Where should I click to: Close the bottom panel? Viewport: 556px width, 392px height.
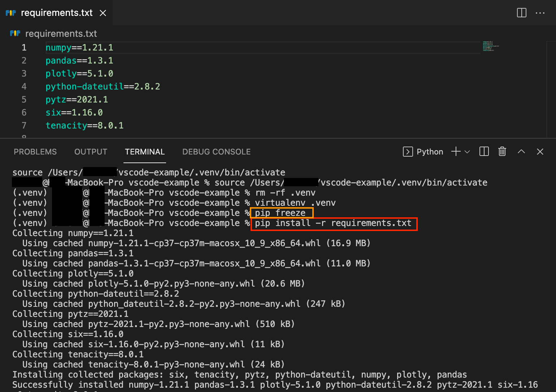point(540,152)
